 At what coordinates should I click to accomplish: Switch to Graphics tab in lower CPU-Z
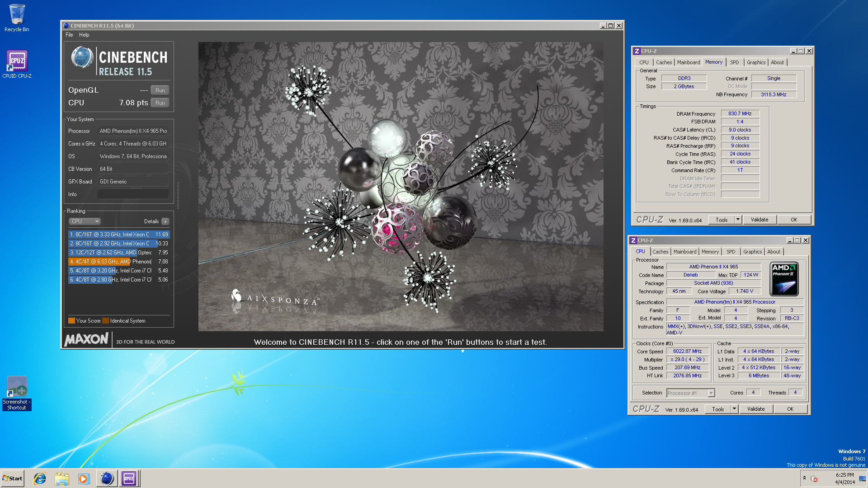coord(752,252)
